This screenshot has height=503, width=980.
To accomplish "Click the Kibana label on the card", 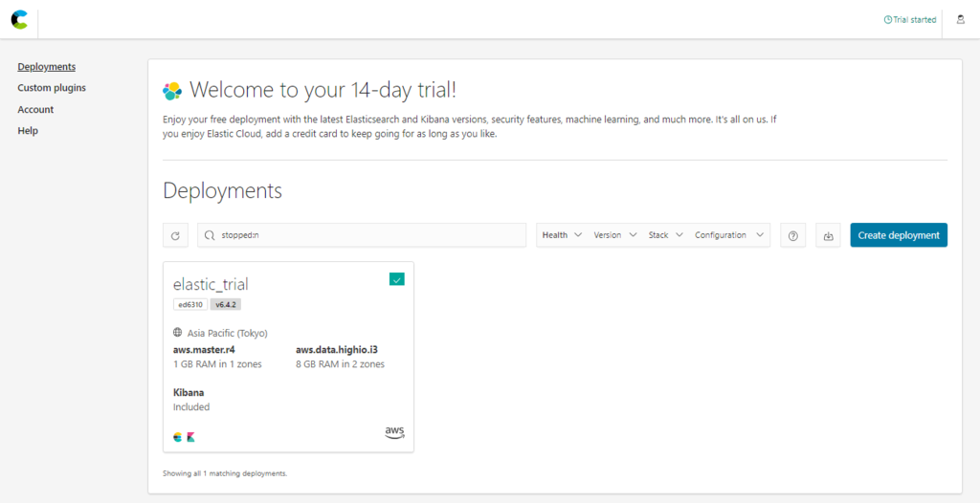I will pos(189,393).
